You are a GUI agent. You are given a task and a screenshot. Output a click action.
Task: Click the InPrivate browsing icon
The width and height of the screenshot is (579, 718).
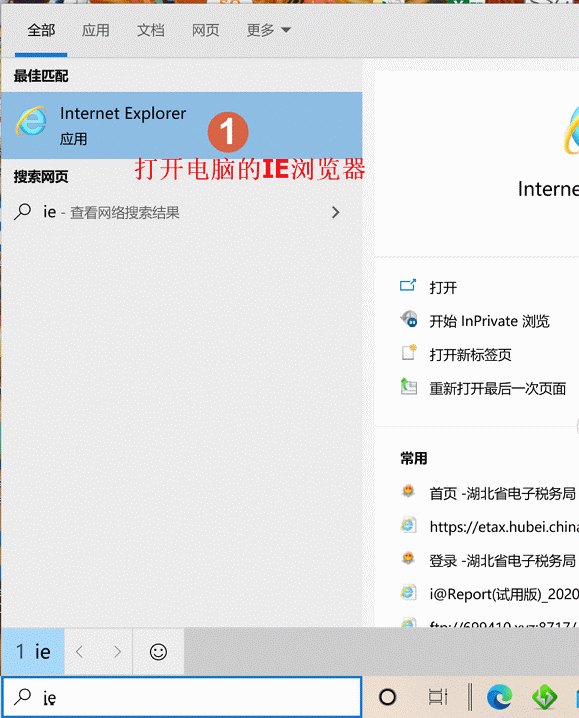409,319
